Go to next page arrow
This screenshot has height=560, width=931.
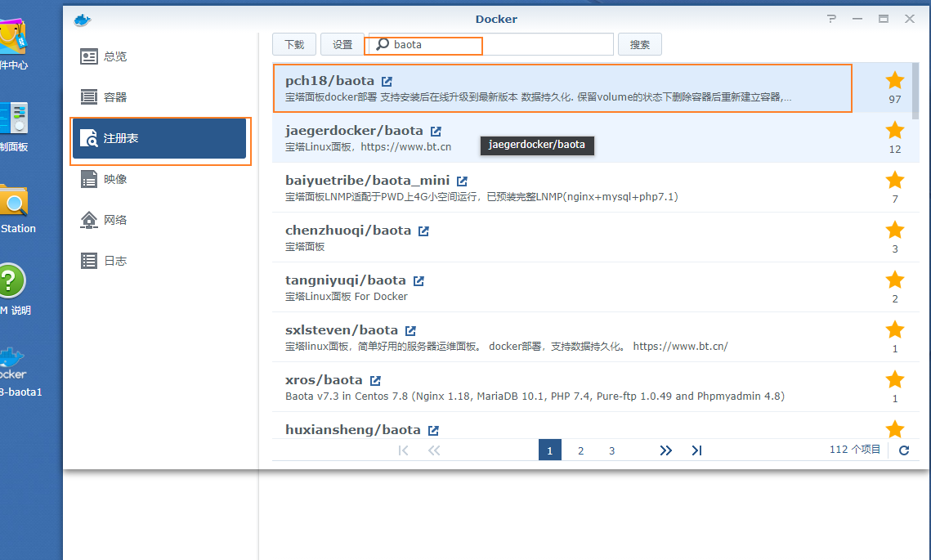(665, 450)
